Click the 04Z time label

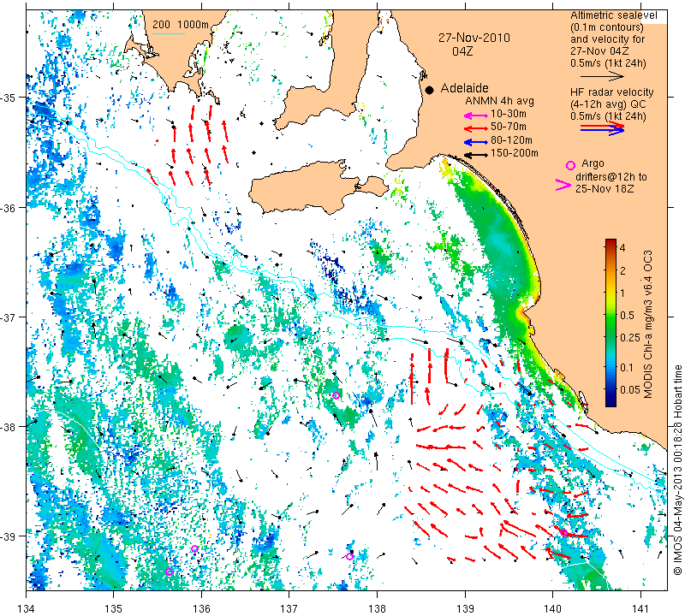pos(462,51)
